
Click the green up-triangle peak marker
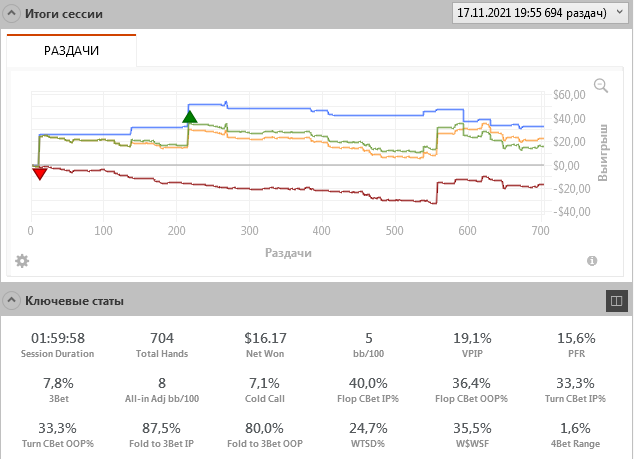coord(190,116)
